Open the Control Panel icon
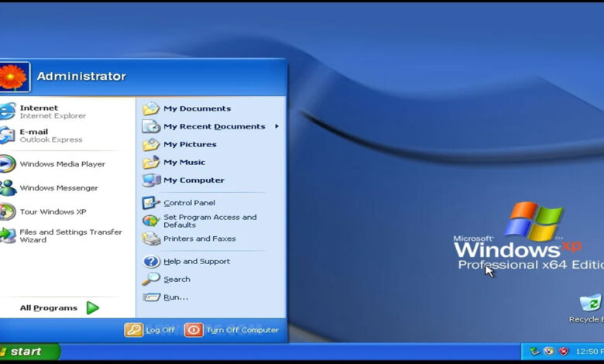604x364 pixels. 151,203
